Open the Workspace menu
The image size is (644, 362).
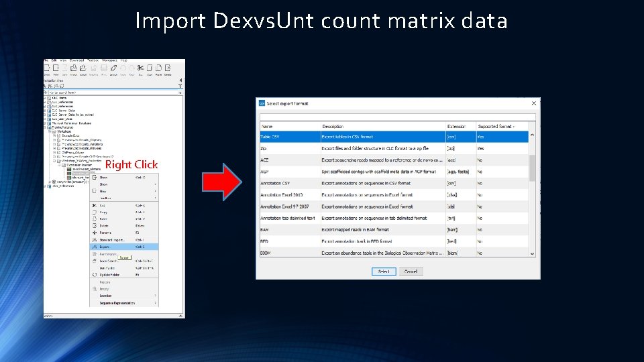pos(109,60)
